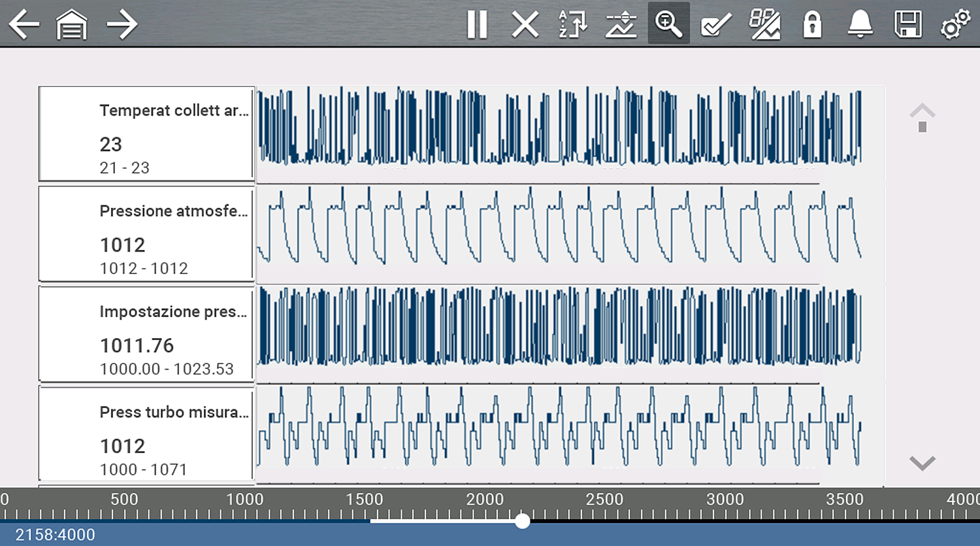
Task: Select the Temperat collett parameter panel
Action: click(146, 134)
